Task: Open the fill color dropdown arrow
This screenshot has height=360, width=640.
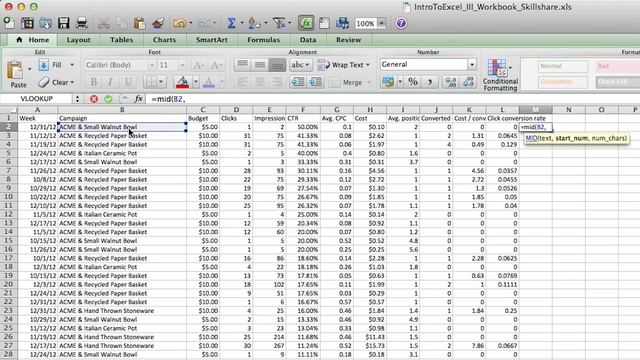Action: (196, 82)
